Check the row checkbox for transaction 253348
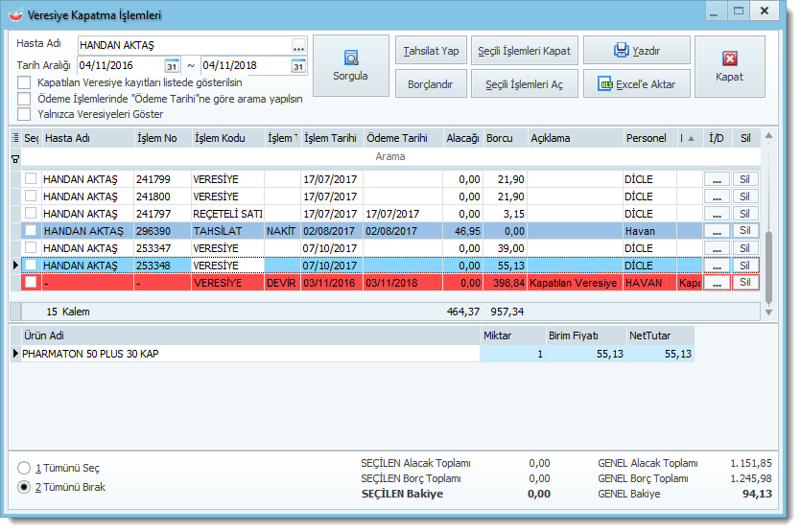The height and width of the screenshot is (532, 801). 31,265
